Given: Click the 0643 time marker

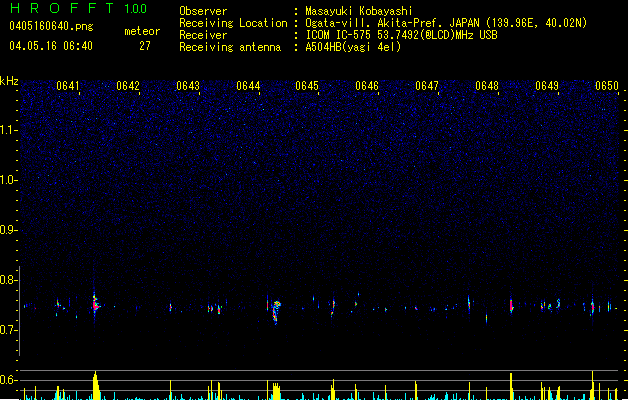Looking at the screenshot, I should pos(188,86).
